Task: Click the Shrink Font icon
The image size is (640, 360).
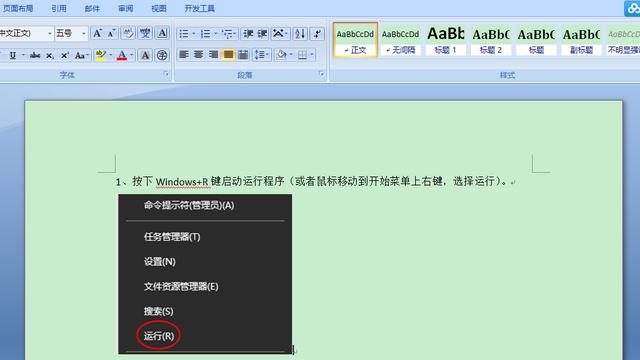Action: tap(111, 33)
